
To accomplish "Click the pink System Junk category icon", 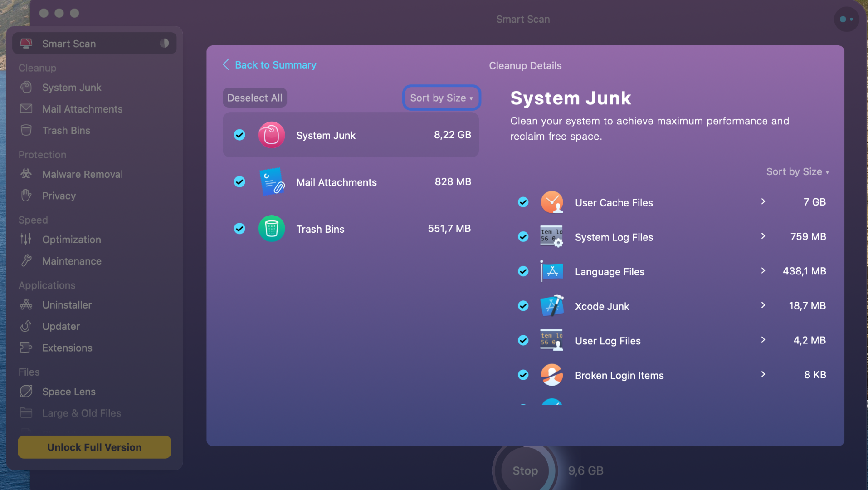I will [272, 135].
